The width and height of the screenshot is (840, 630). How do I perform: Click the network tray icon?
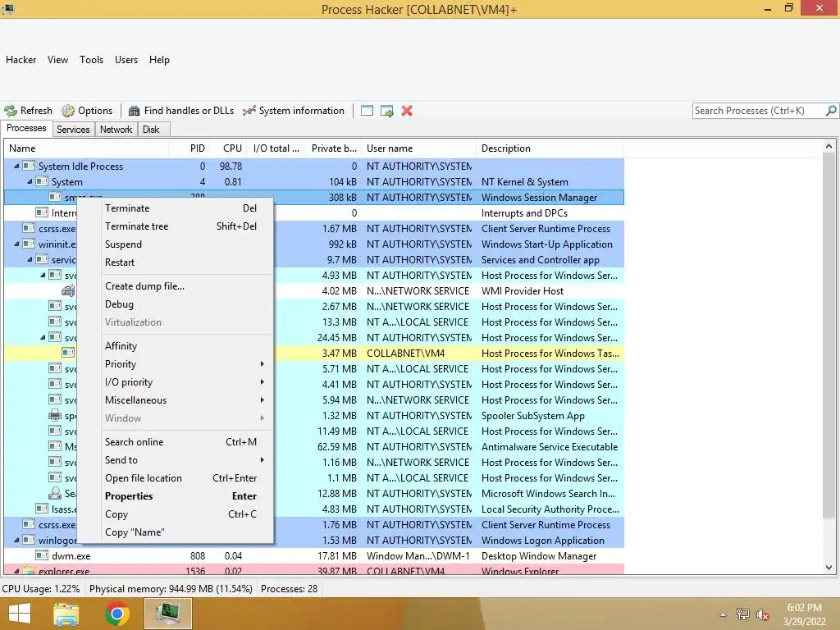[743, 614]
